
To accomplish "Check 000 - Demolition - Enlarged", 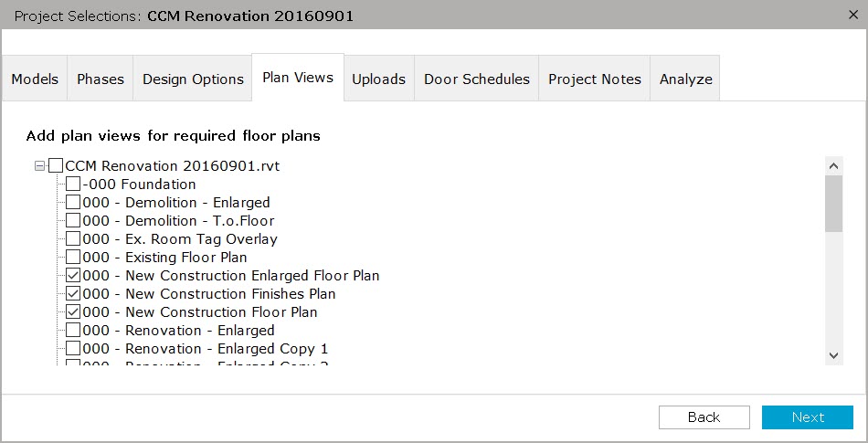I will [73, 203].
